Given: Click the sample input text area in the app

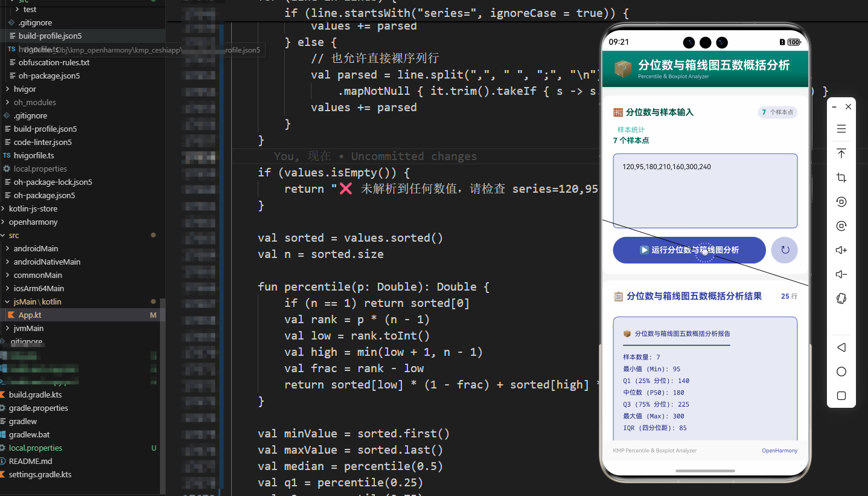Looking at the screenshot, I should tap(705, 191).
